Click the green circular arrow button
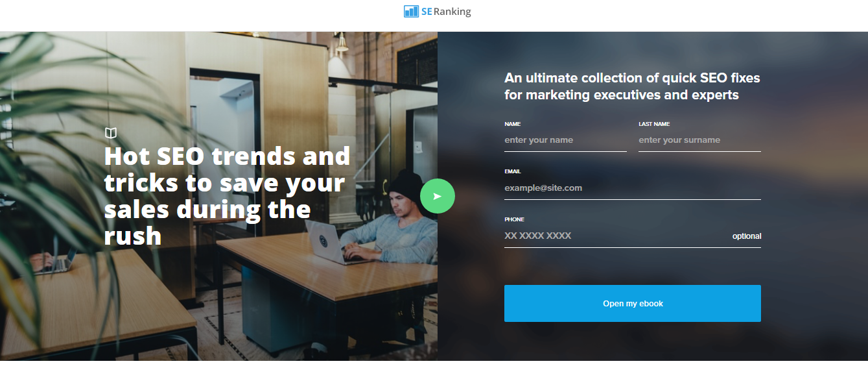This screenshot has height=368, width=868. point(438,196)
